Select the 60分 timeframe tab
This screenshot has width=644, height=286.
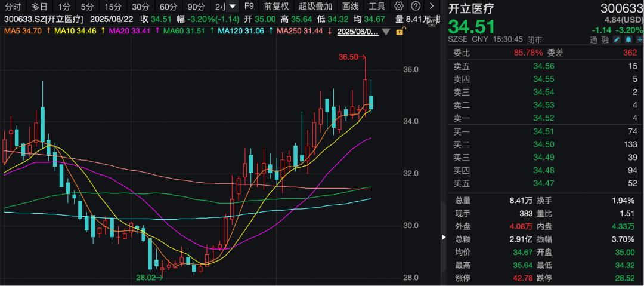pos(168,7)
